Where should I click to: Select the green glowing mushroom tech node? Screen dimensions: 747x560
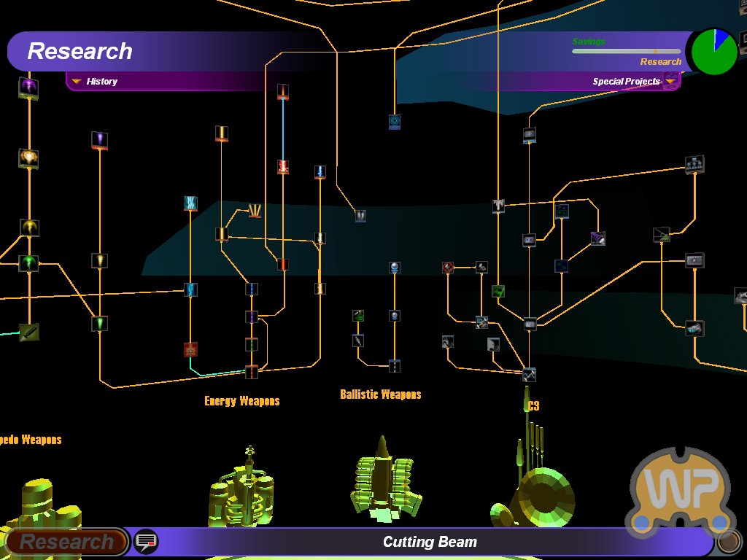[28, 262]
